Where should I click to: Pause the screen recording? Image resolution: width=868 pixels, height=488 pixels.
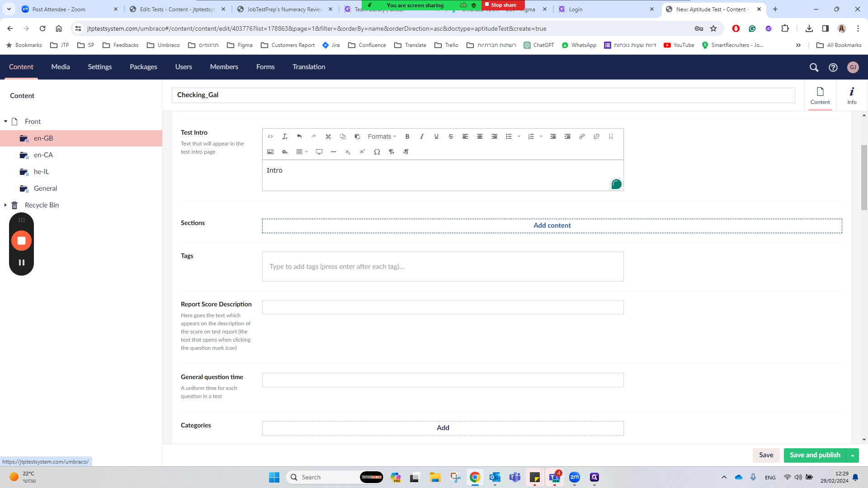pyautogui.click(x=21, y=263)
